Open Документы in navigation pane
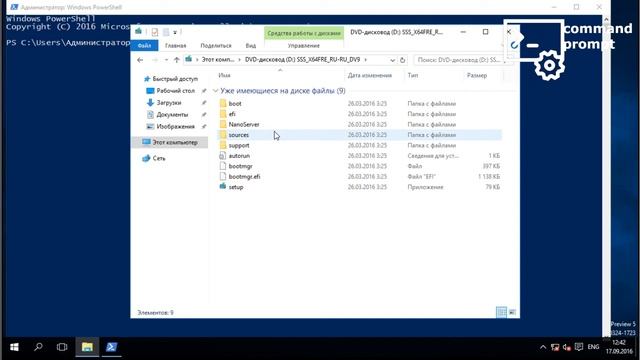 point(167,115)
